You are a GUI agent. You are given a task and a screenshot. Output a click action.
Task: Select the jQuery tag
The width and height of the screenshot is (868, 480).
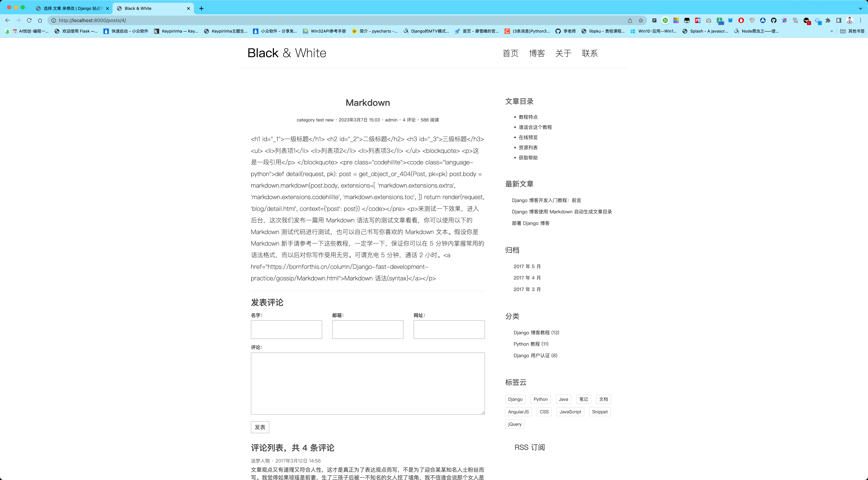pos(515,424)
